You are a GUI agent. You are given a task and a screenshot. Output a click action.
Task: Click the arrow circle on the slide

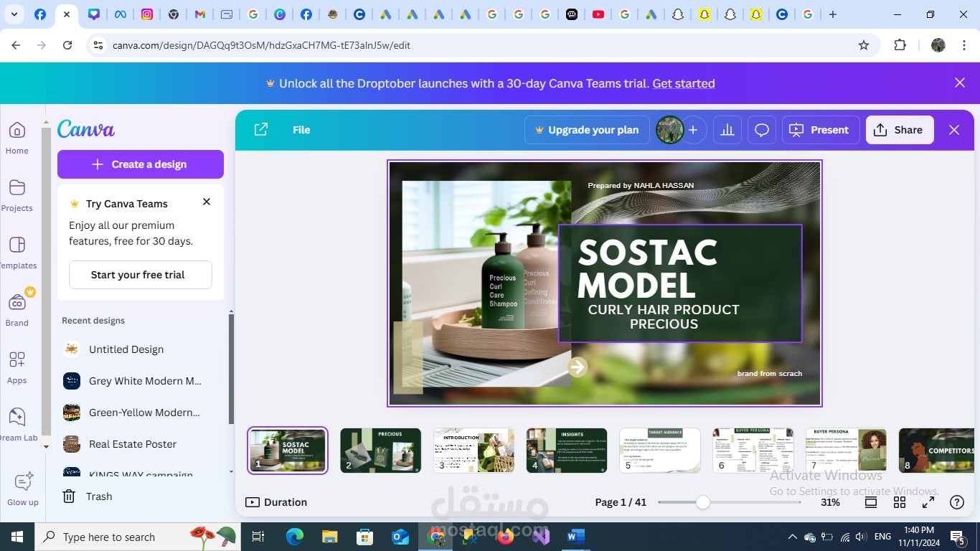(578, 367)
